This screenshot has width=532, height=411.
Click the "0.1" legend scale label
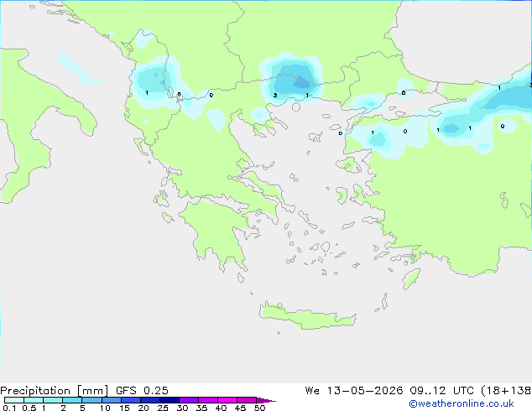tap(9, 408)
